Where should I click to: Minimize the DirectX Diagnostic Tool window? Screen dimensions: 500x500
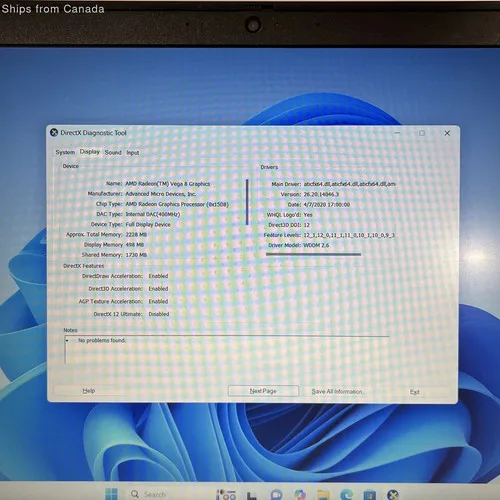click(x=397, y=133)
